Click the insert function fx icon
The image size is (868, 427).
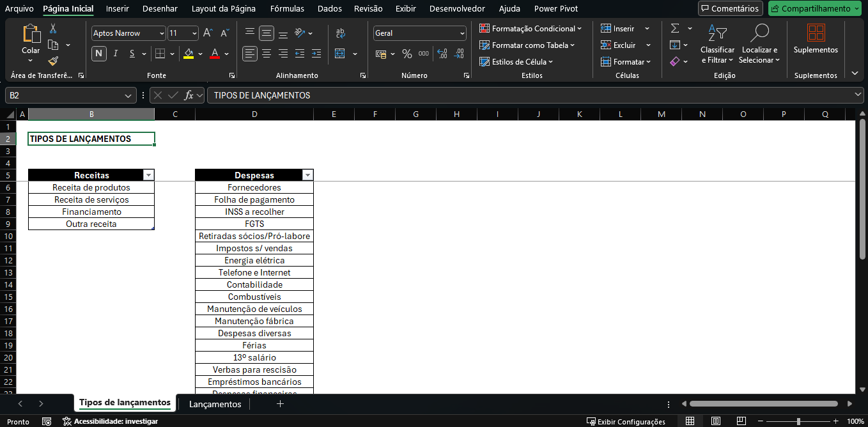(189, 95)
